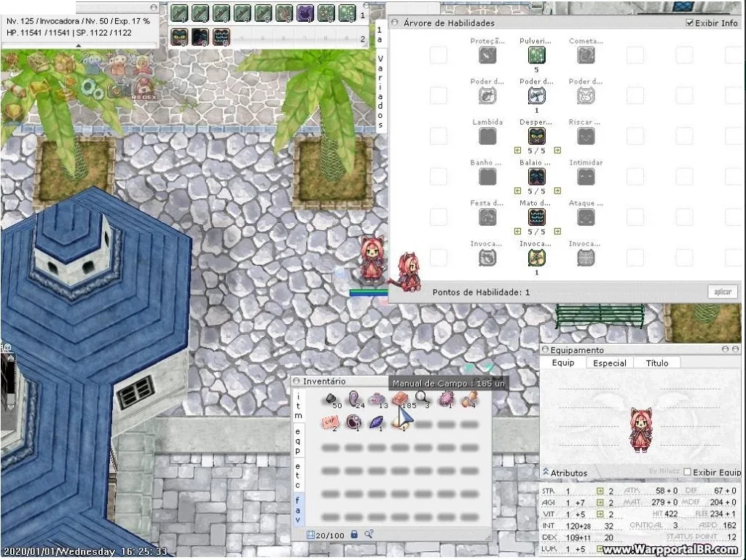Select the Cometa... skill icon
The height and width of the screenshot is (560, 746).
click(586, 55)
